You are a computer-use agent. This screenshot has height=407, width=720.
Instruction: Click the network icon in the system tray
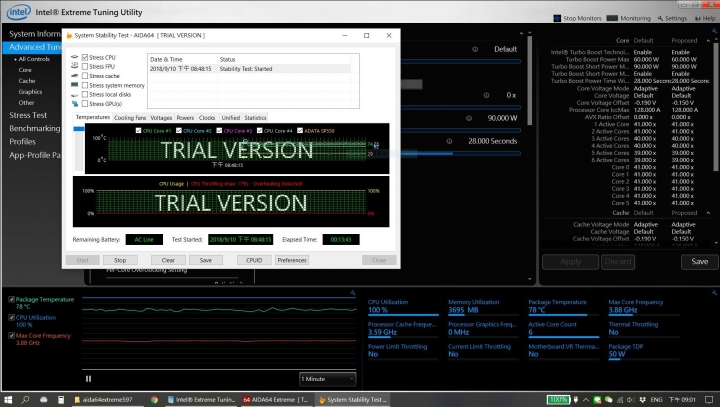tap(620, 400)
